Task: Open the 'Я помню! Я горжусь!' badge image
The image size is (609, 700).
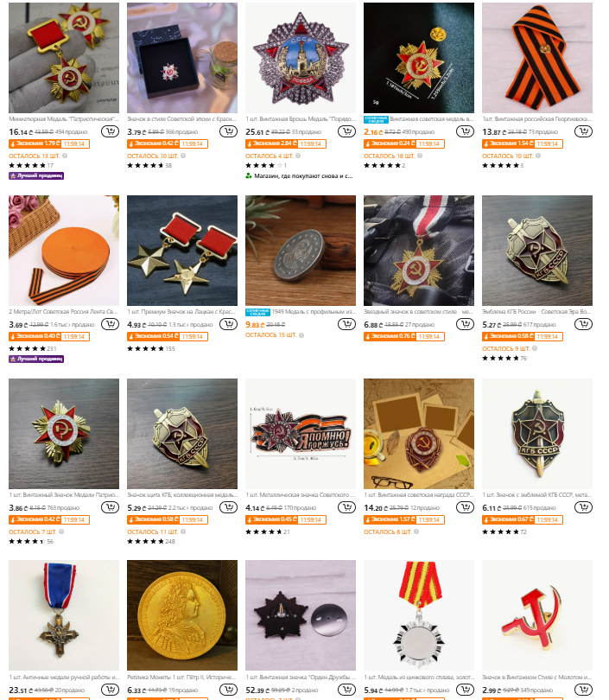Action: click(x=301, y=434)
